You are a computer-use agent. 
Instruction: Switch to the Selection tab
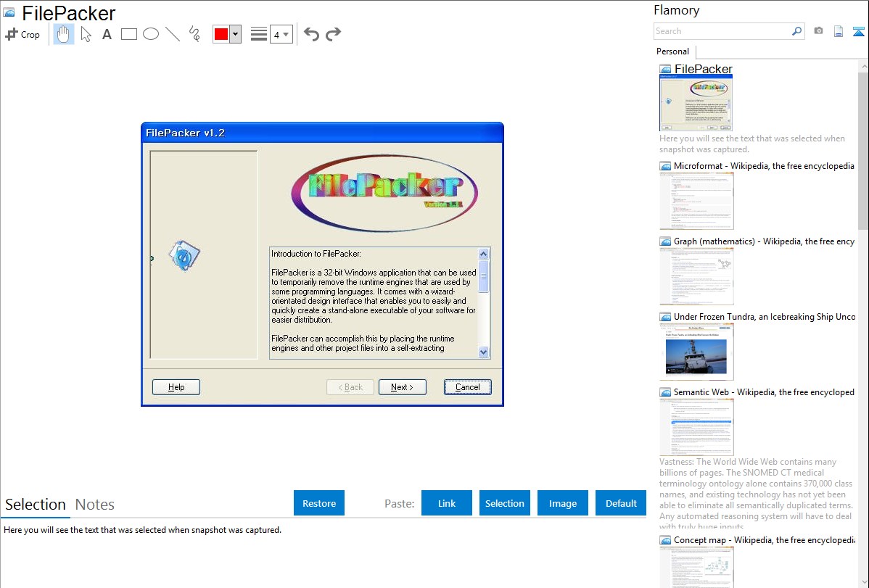tap(36, 505)
